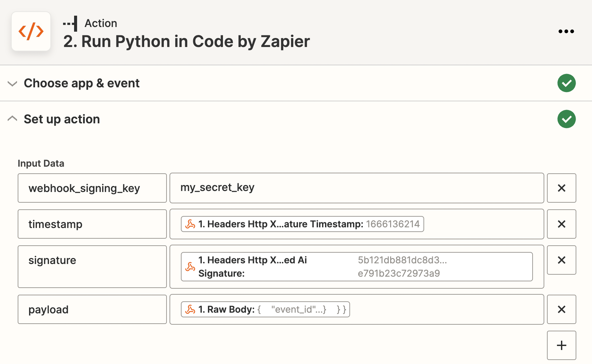Add a new input data row
This screenshot has height=364, width=592.
[561, 345]
